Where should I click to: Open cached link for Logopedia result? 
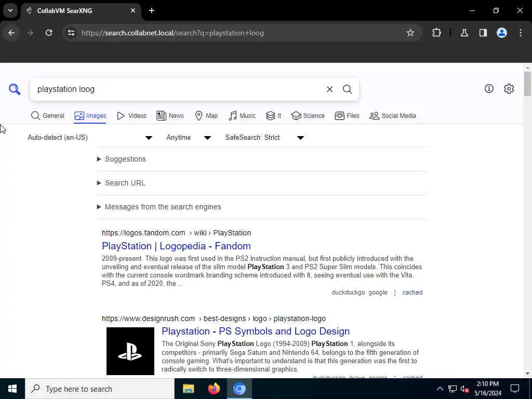[x=412, y=292]
